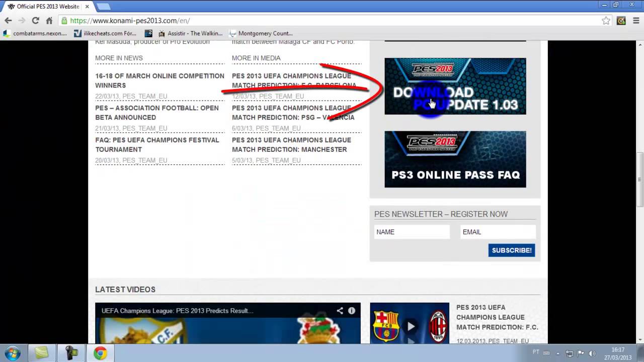Click the 5/03/13, PES_TEAM_EU date line
Viewport: 644px width, 362px height.
point(266,160)
